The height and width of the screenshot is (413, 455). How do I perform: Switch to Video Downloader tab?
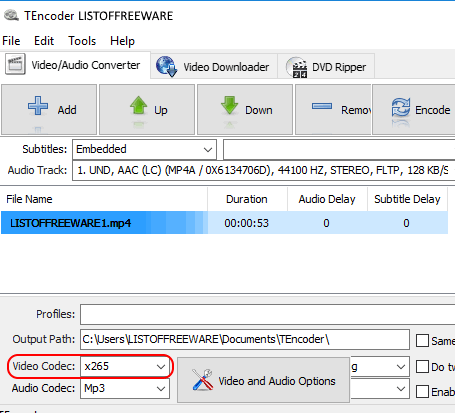[x=214, y=66]
